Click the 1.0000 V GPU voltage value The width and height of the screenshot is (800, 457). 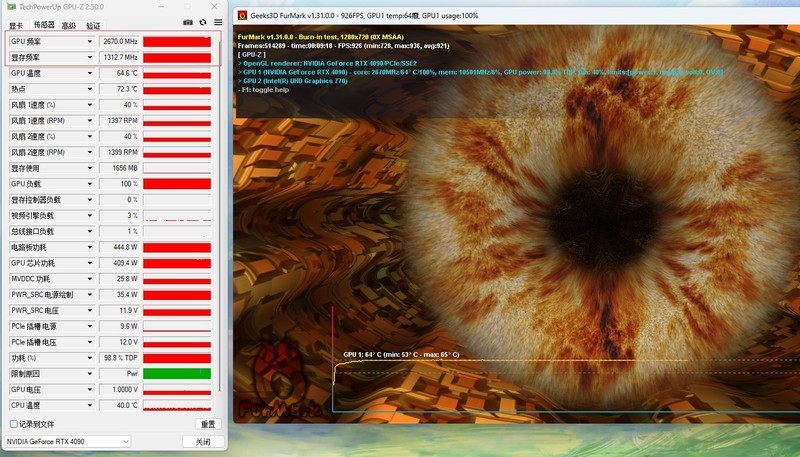pyautogui.click(x=119, y=389)
